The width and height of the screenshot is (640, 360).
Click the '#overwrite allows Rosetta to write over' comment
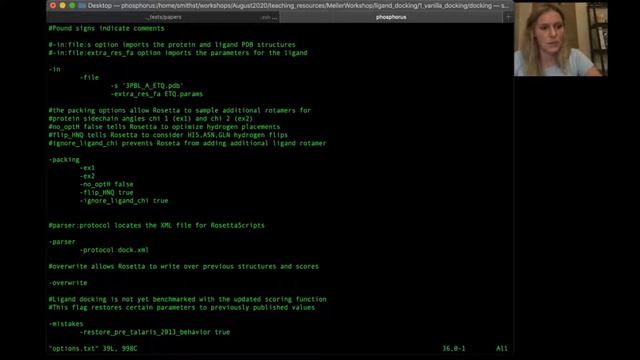184,266
